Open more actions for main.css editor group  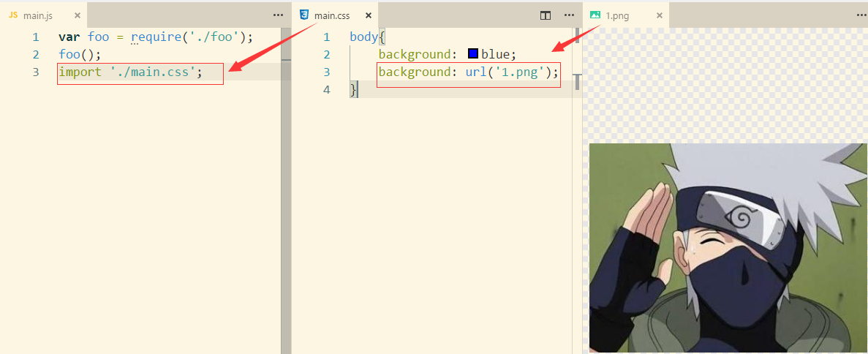569,15
